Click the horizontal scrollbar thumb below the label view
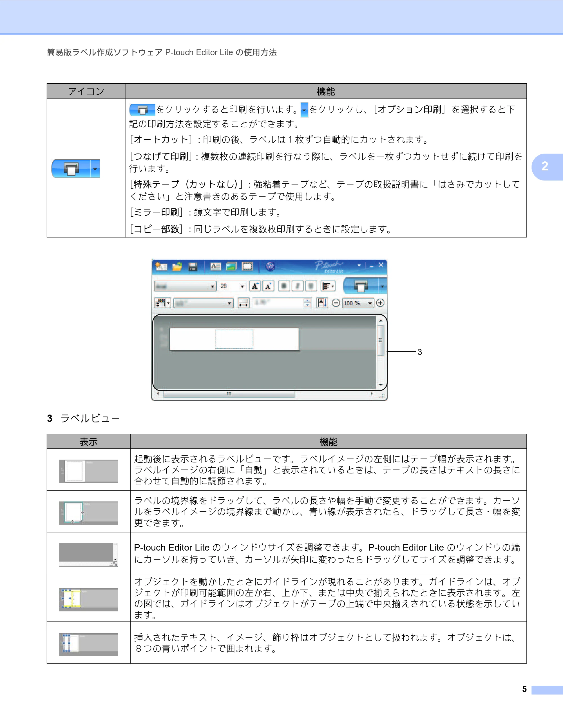Screen dimensions: 563x728 click(x=229, y=394)
